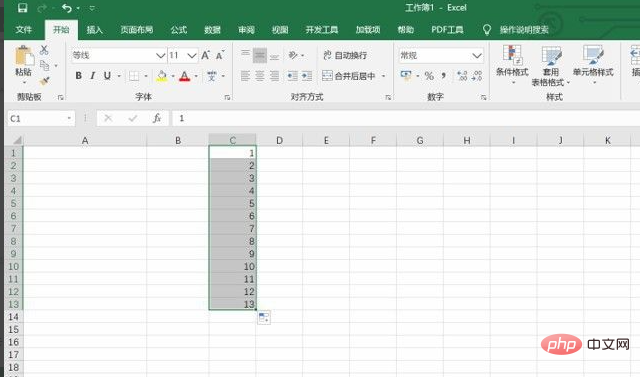Go to the 数据 tab
Screen dimensions: 640x377
coord(212,29)
